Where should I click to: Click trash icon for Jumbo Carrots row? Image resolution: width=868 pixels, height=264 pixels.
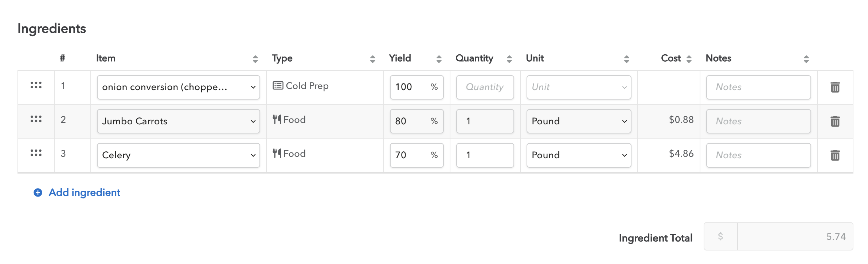[x=835, y=121]
